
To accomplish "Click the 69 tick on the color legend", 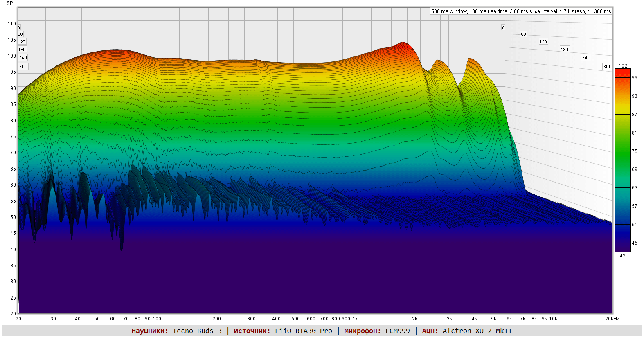I will (x=634, y=169).
